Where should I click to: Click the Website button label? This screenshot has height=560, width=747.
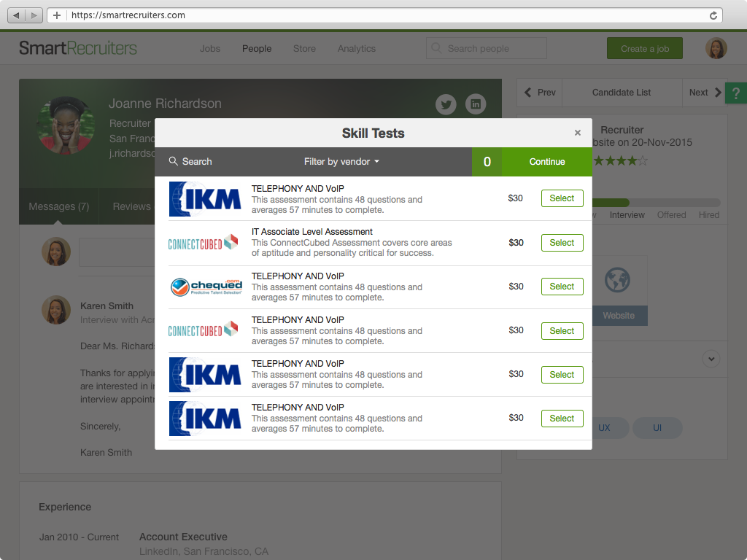point(619,316)
